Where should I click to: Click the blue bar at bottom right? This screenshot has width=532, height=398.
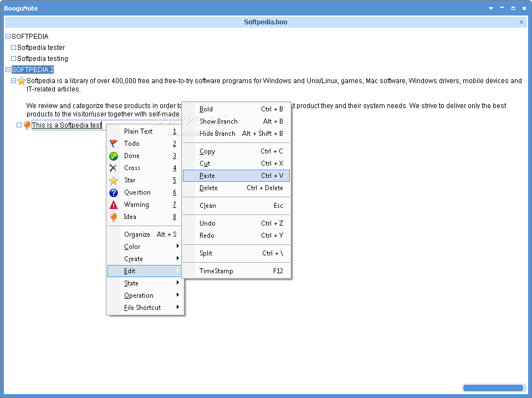click(x=493, y=388)
